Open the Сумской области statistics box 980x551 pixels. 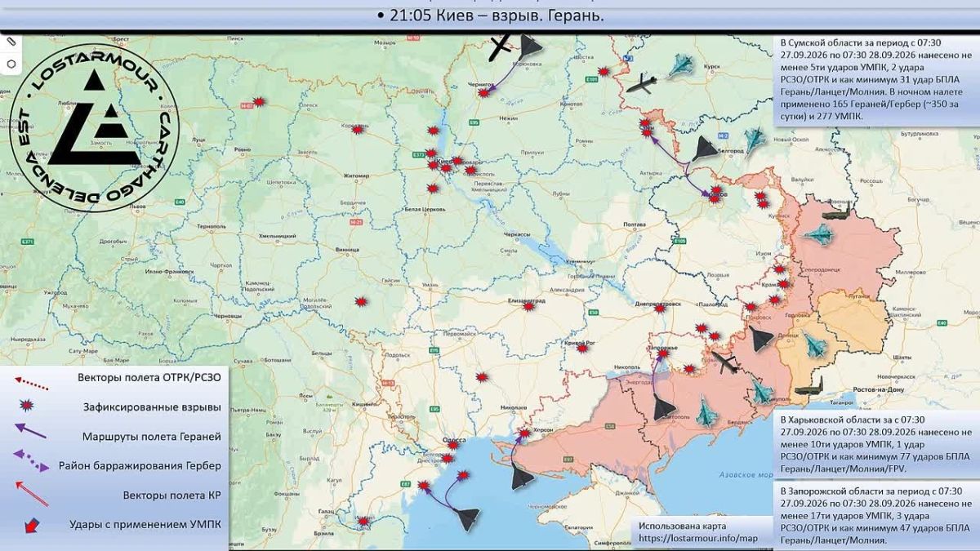875,80
